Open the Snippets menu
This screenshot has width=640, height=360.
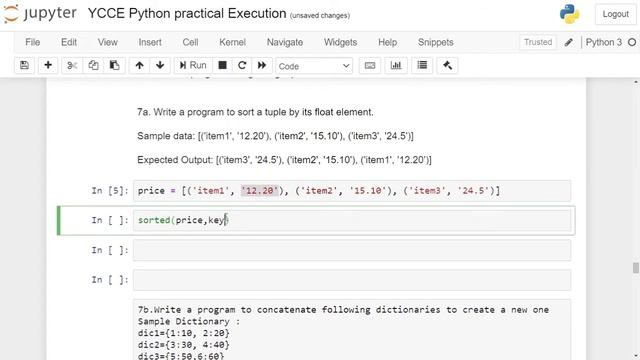(x=436, y=42)
